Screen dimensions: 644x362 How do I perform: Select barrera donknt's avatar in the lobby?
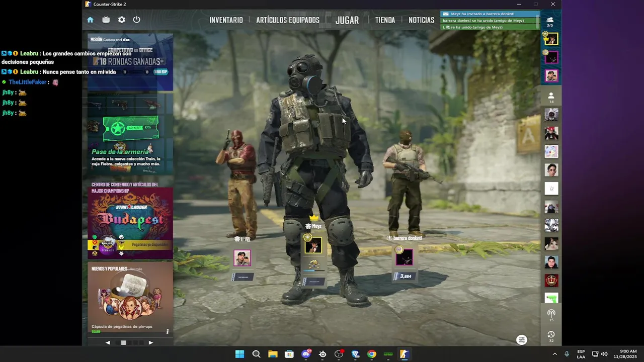[404, 257]
